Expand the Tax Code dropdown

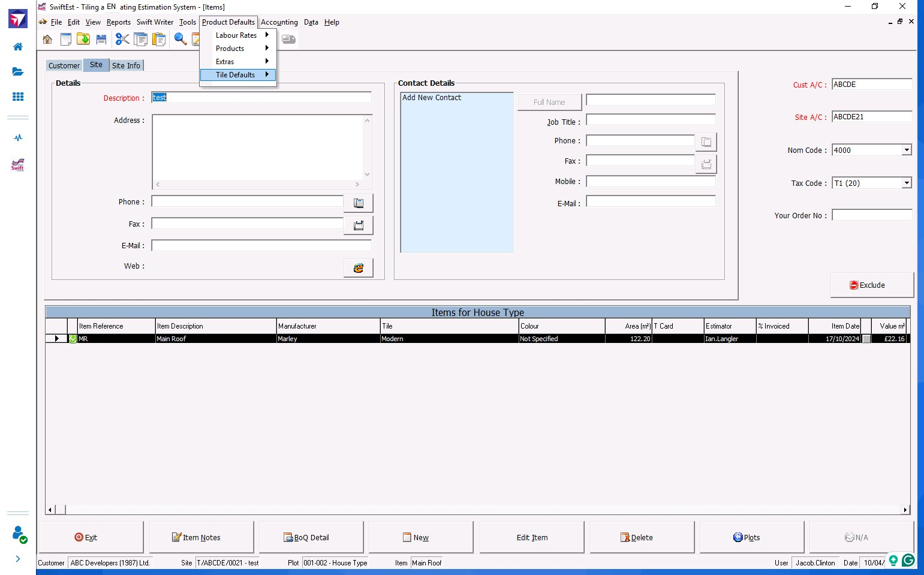pyautogui.click(x=906, y=183)
